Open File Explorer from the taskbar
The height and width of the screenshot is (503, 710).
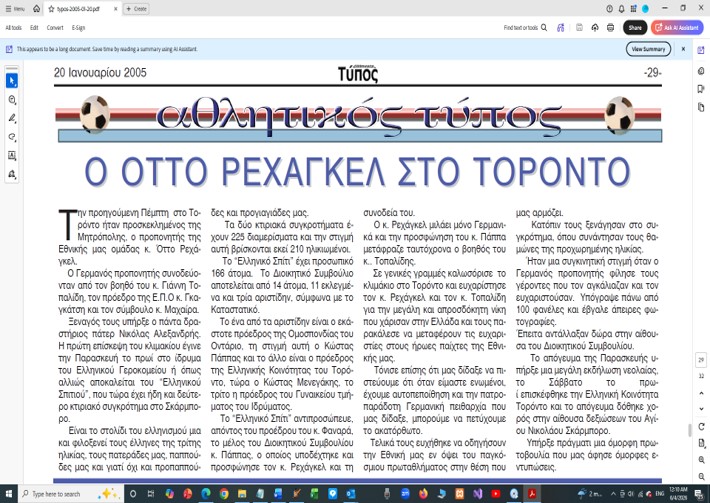(242, 493)
